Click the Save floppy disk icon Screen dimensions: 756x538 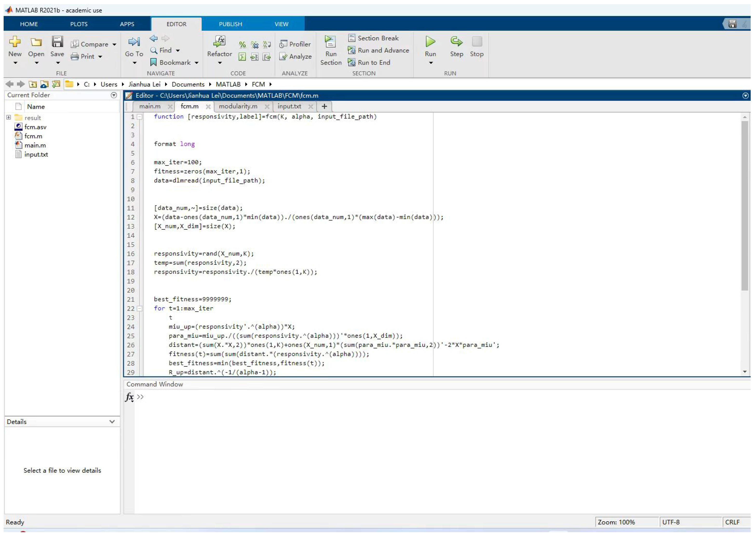point(57,42)
